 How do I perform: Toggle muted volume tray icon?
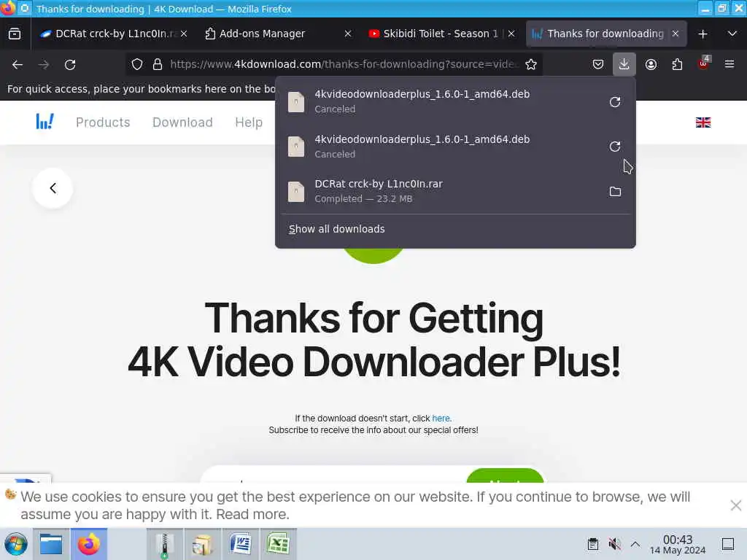tap(614, 544)
